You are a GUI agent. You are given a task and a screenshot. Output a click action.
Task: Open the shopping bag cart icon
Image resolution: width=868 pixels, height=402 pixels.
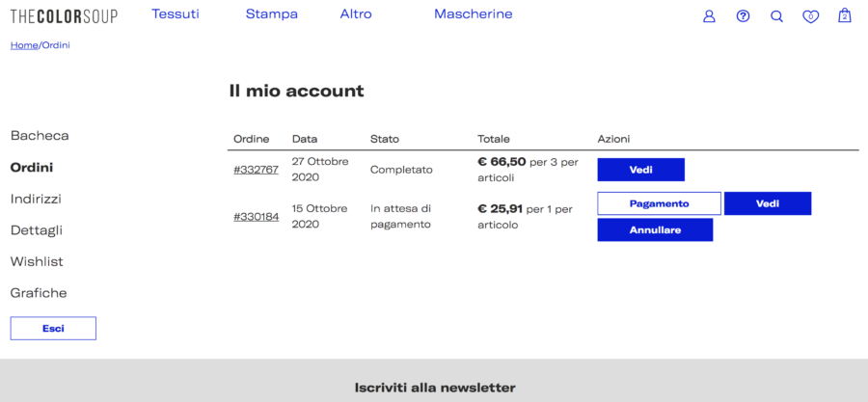844,15
